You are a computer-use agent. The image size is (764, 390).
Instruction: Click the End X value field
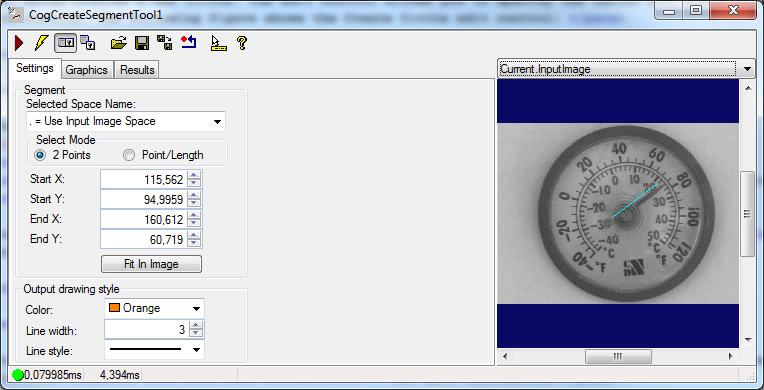coord(143,219)
